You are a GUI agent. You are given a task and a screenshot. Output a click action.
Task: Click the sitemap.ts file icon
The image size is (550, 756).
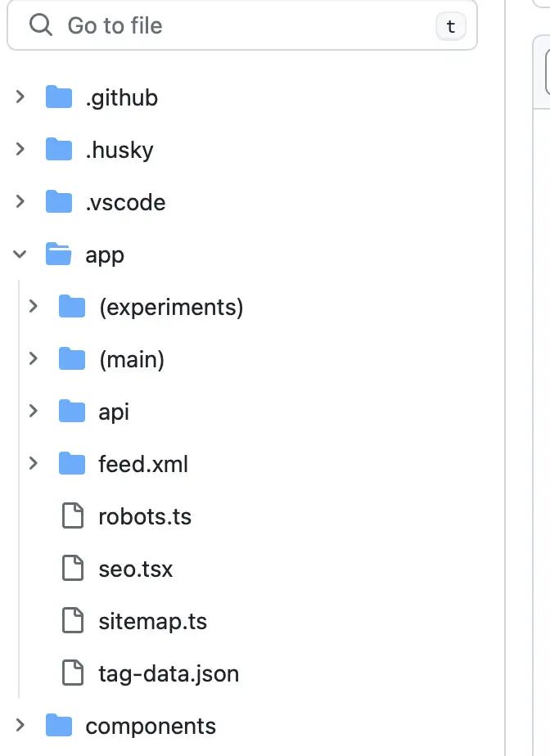[73, 620]
